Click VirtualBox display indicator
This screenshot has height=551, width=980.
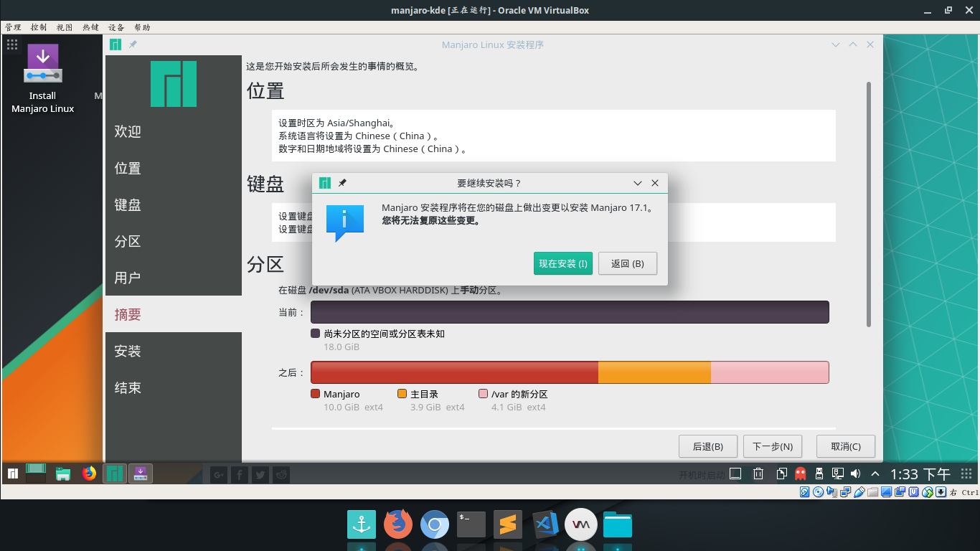coord(886,491)
